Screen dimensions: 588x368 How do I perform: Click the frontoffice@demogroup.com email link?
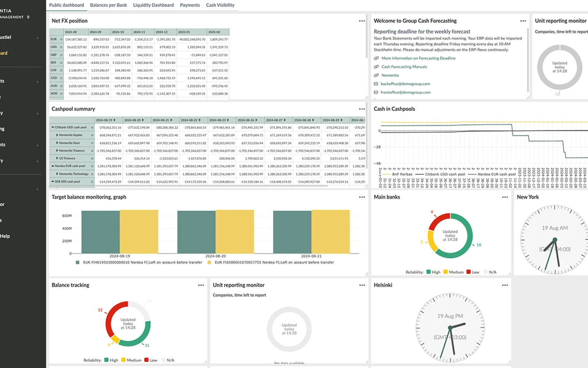pos(405,92)
